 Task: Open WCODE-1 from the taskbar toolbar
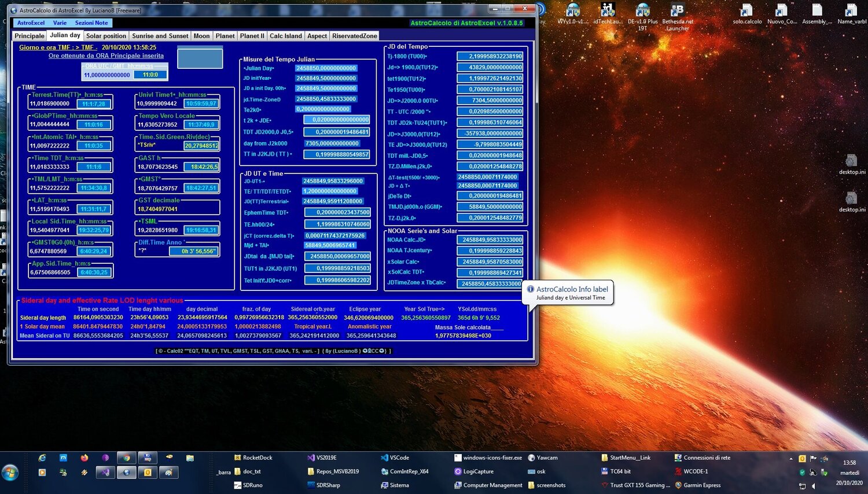[x=691, y=471]
